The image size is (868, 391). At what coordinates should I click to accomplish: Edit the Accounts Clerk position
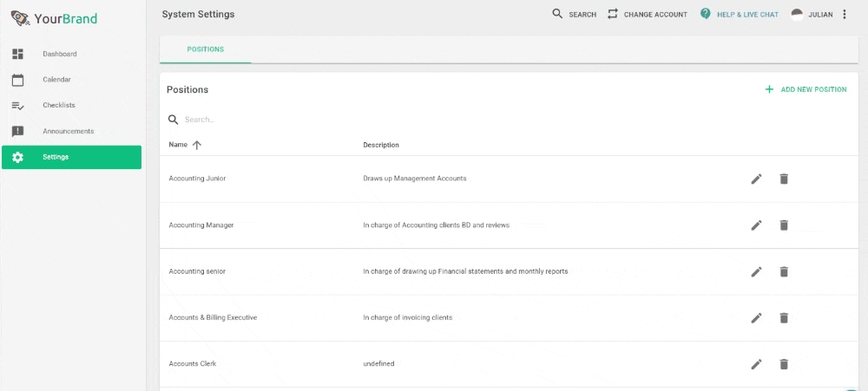click(756, 364)
